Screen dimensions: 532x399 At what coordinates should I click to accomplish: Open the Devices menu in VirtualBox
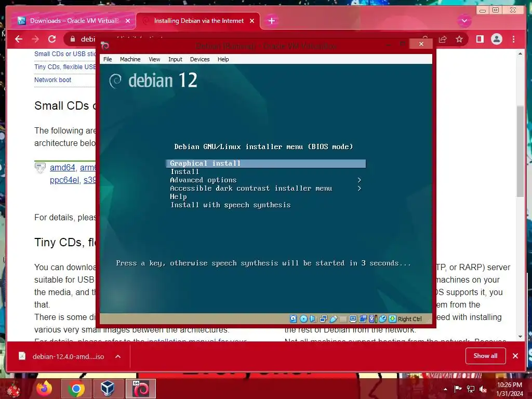tap(199, 59)
